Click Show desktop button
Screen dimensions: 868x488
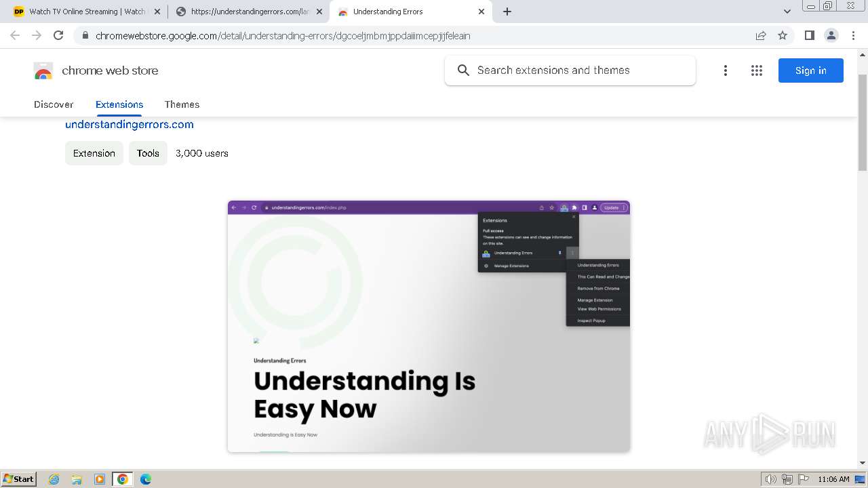861,479
